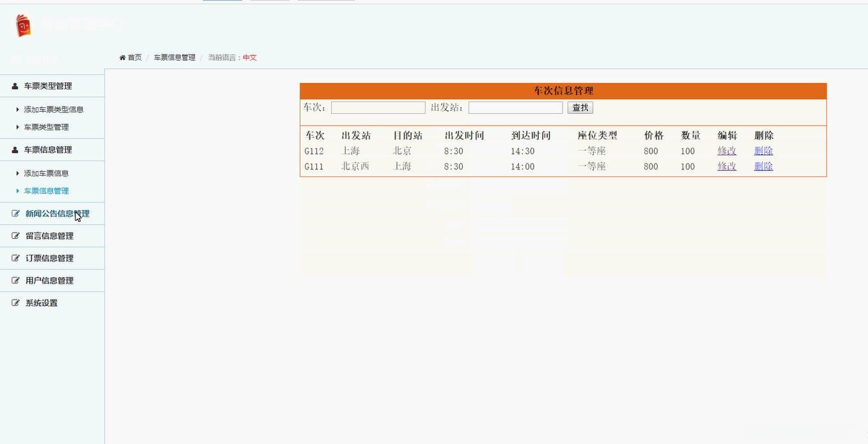Focus the 车次 search input field
Viewport: 868px width, 444px height.
pos(378,108)
